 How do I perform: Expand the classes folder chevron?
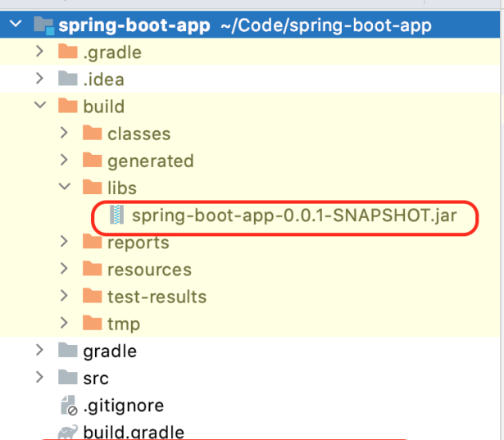(x=64, y=133)
